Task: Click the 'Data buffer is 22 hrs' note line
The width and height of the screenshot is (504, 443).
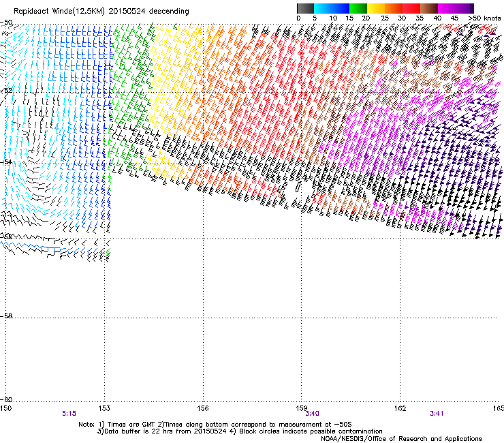Action: [240, 431]
